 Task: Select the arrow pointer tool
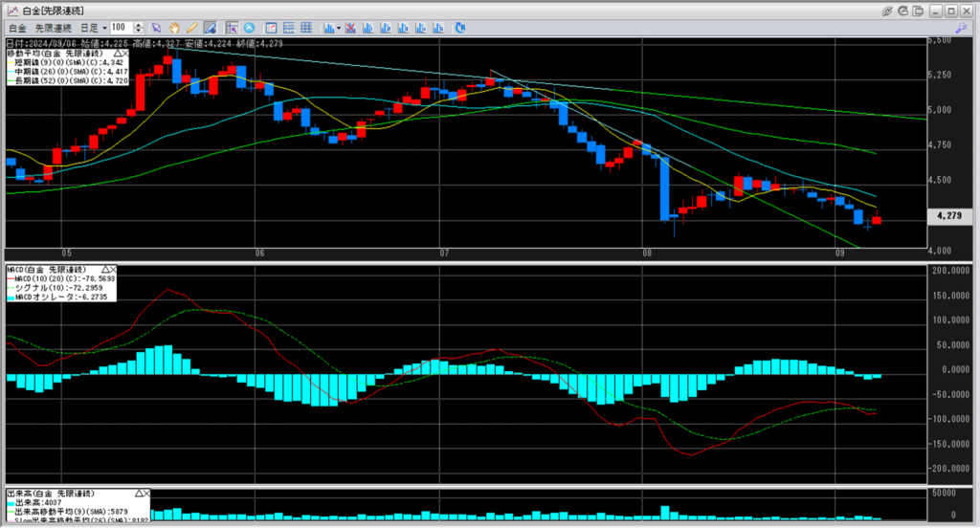tap(156, 28)
